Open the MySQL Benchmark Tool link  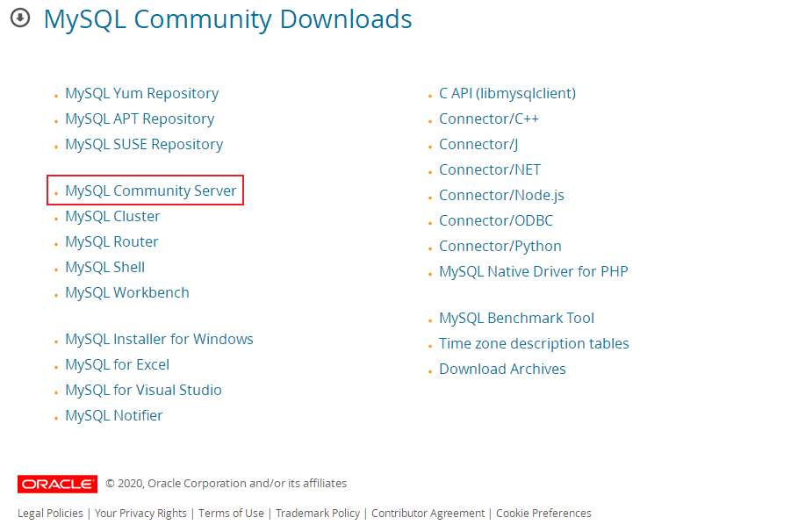point(516,318)
